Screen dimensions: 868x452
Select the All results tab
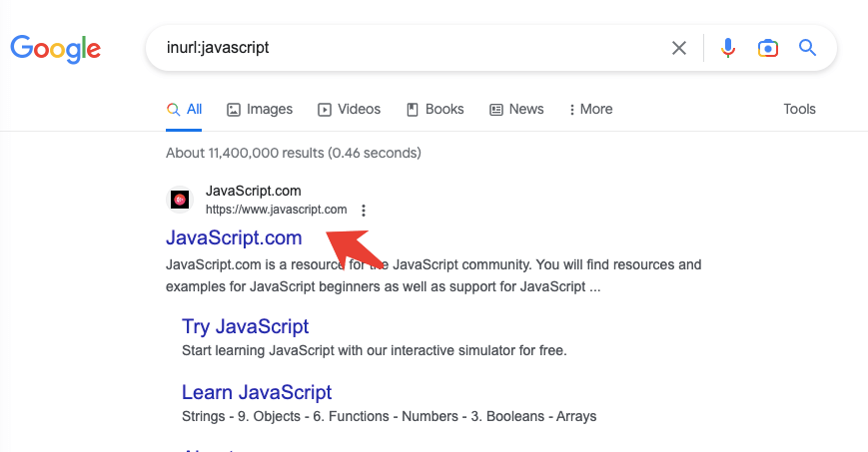[184, 110]
